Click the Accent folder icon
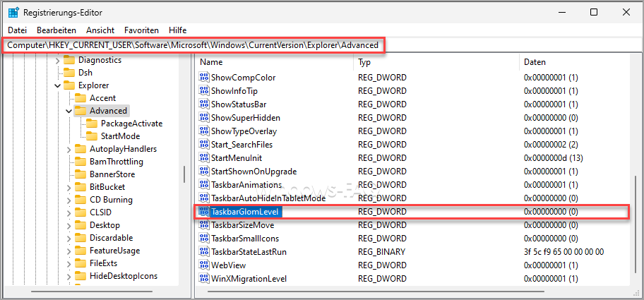The height and width of the screenshot is (300, 644). click(80, 98)
